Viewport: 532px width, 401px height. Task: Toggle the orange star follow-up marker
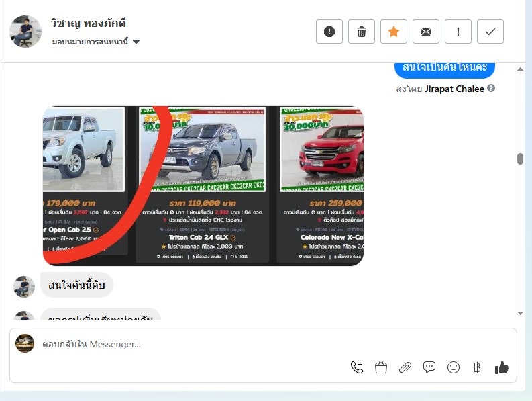point(394,32)
